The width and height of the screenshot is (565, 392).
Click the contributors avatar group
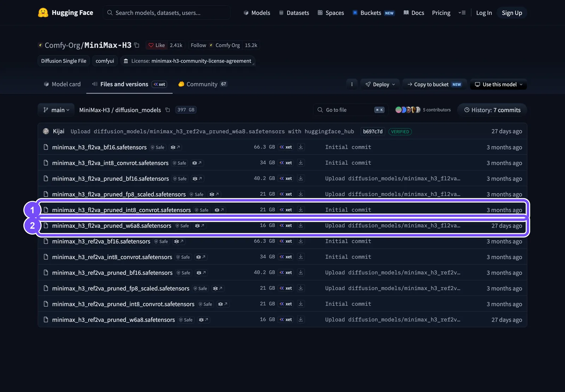coord(408,110)
